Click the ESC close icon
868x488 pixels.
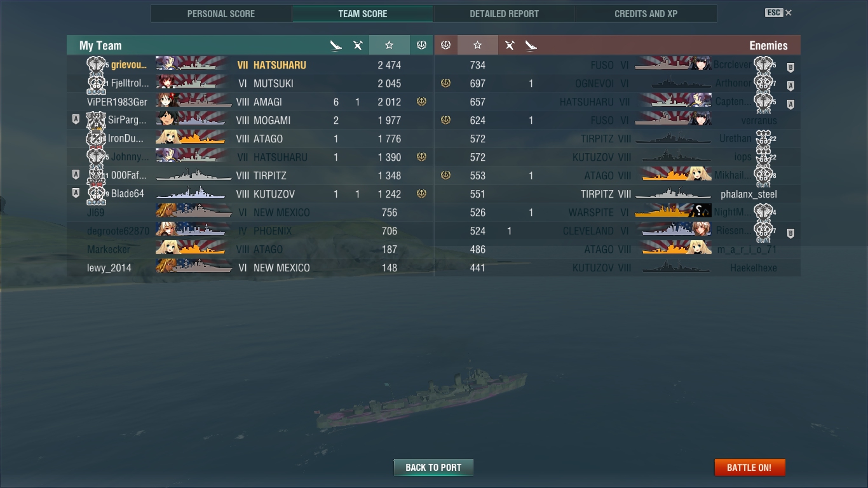[779, 13]
